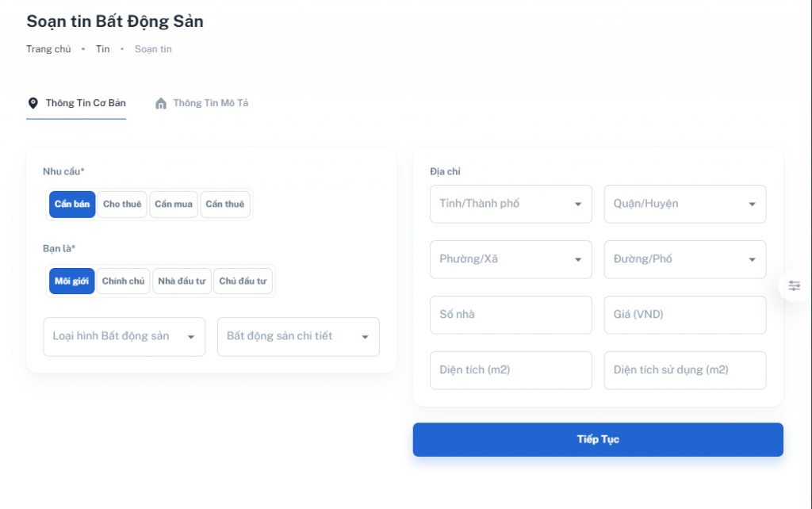This screenshot has width=812, height=509.
Task: Open the Quận/Huyện dropdown
Action: coord(685,204)
